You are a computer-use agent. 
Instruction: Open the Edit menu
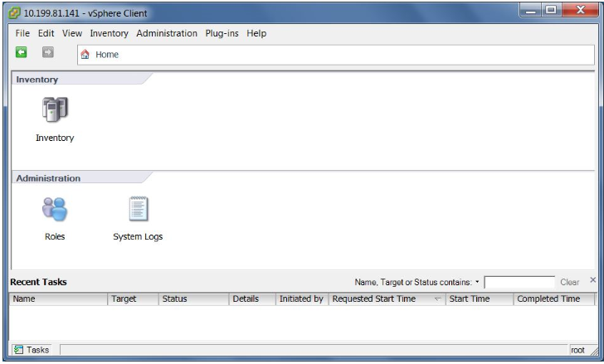pyautogui.click(x=46, y=33)
